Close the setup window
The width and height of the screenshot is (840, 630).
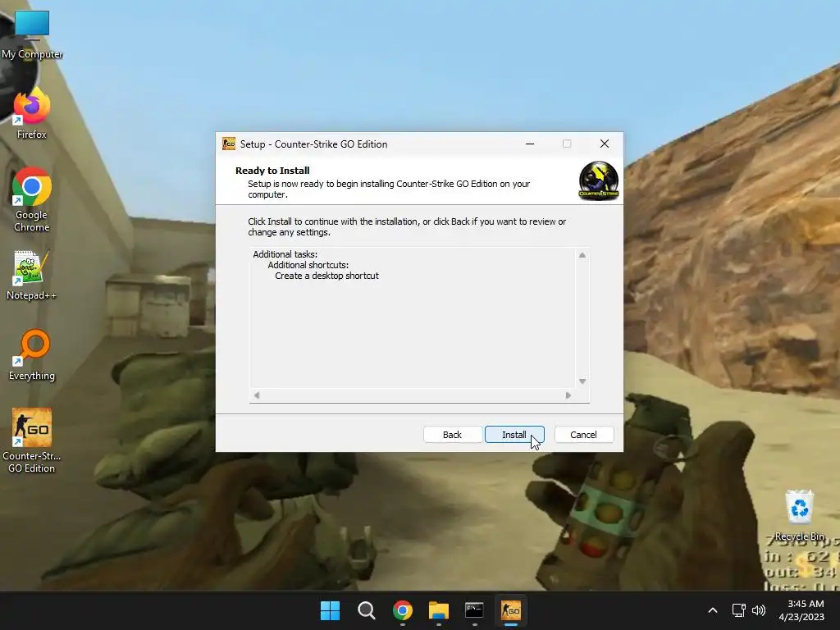pos(605,144)
